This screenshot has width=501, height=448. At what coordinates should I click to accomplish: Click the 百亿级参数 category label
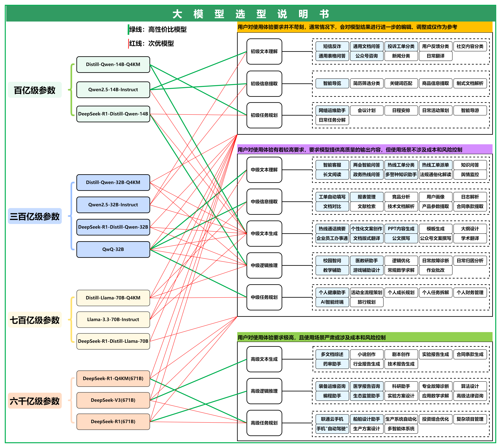35,90
